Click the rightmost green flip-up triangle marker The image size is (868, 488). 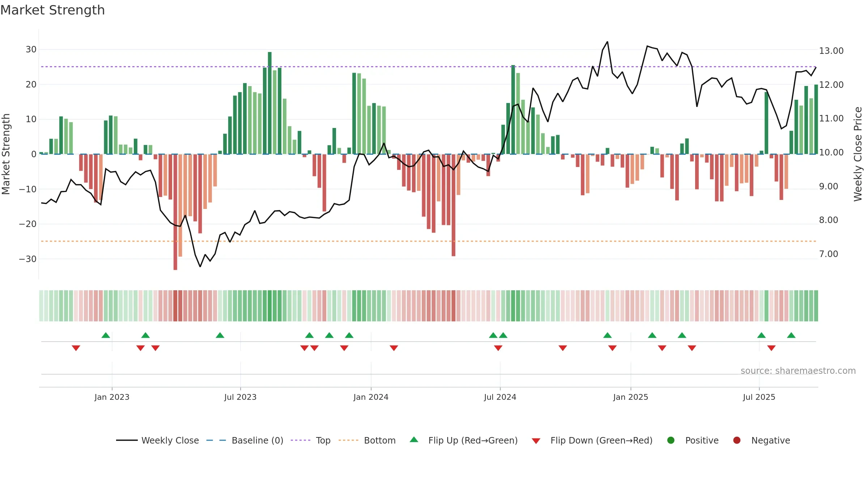click(x=791, y=335)
